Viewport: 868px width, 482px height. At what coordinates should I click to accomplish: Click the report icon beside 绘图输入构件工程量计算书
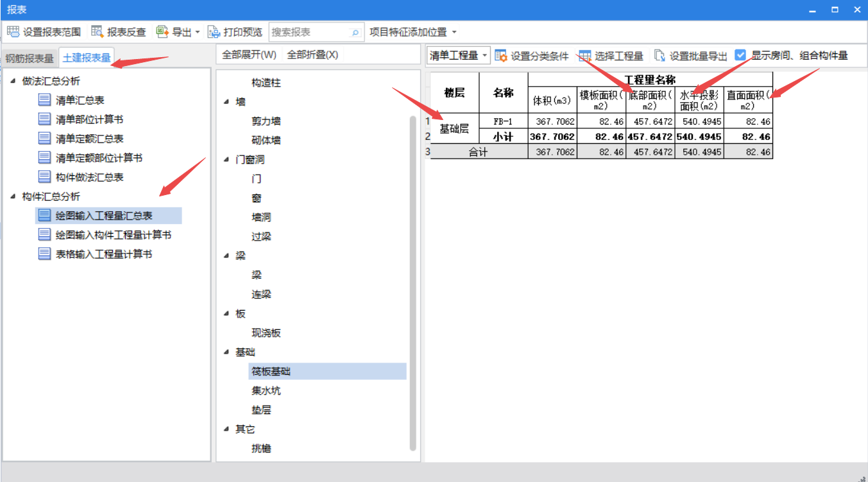[44, 234]
